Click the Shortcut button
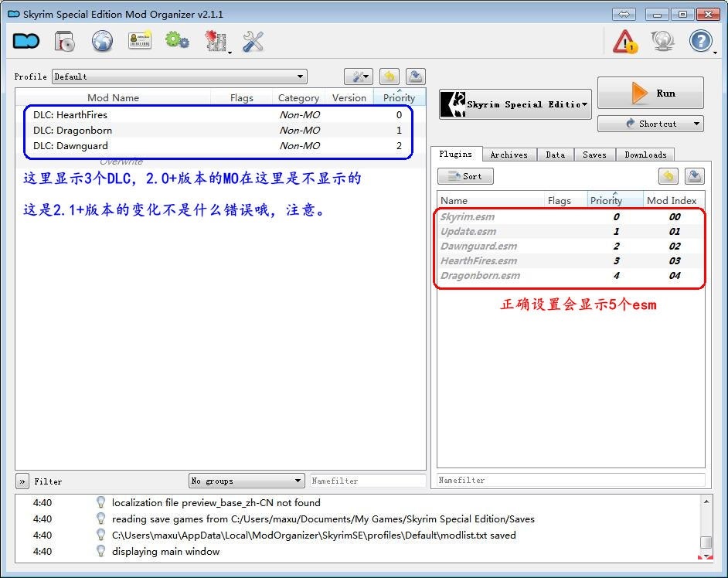728x578 pixels. [x=651, y=124]
